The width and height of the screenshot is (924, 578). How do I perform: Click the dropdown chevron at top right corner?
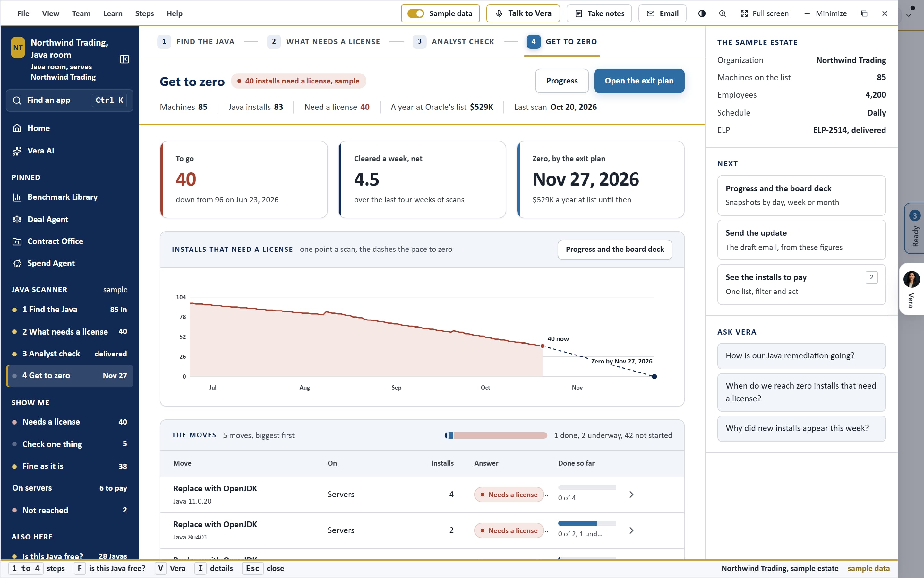[909, 16]
